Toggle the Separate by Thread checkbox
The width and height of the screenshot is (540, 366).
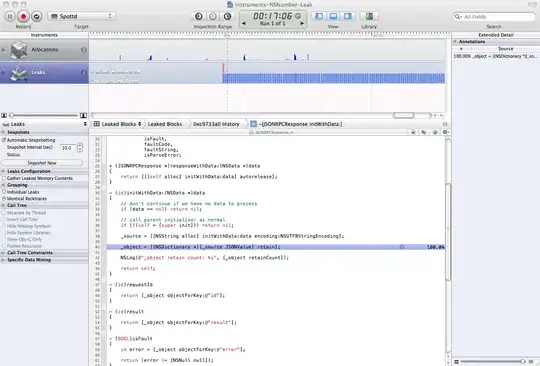click(4, 213)
